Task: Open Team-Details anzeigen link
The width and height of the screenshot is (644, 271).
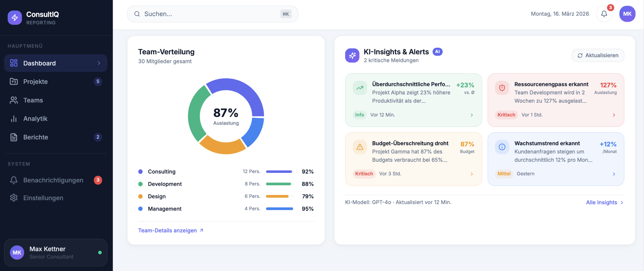Action: (x=167, y=230)
